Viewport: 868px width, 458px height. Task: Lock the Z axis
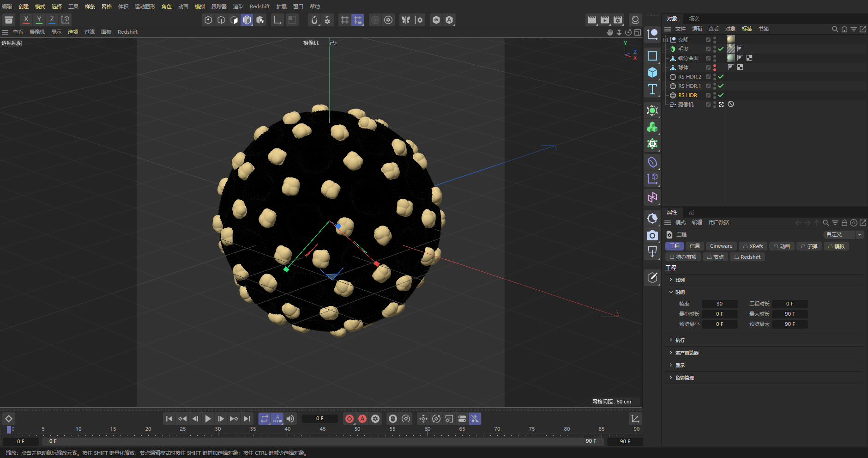point(52,20)
